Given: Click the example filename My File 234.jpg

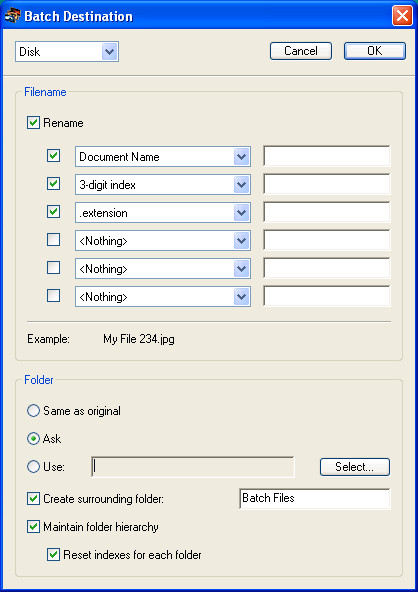Looking at the screenshot, I should (x=139, y=339).
